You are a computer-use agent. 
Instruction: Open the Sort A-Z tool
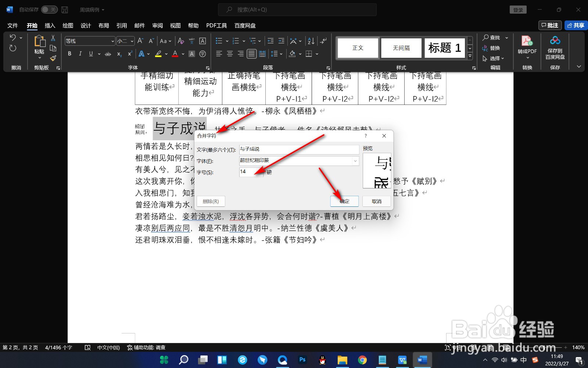pos(311,41)
